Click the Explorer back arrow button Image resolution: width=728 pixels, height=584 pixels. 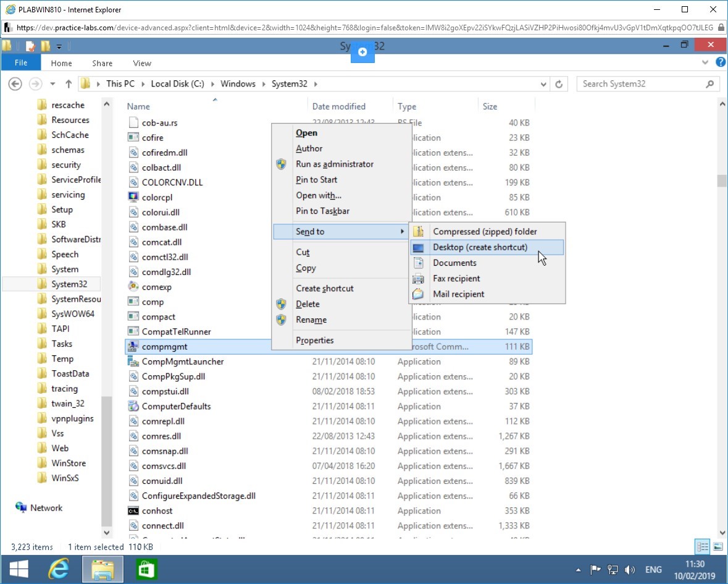[15, 84]
